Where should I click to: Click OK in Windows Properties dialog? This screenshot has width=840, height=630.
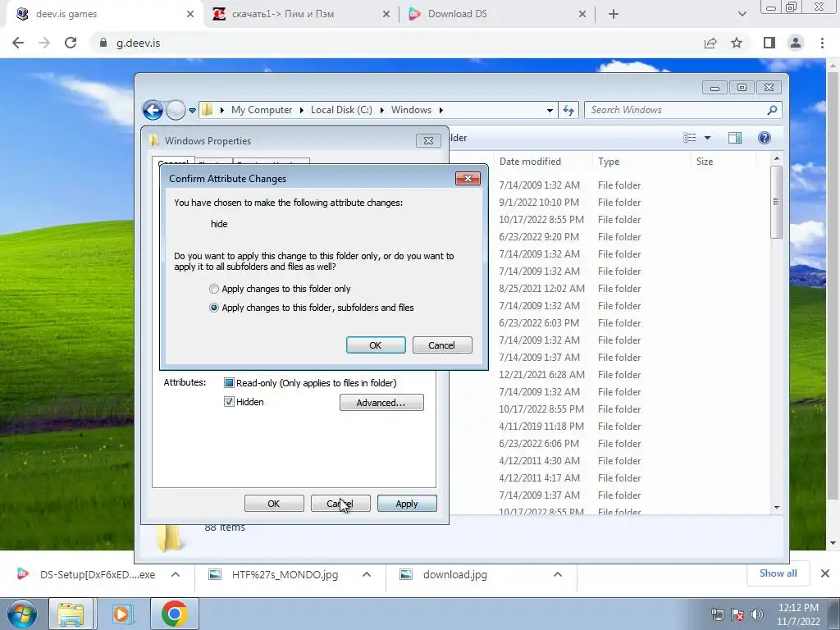point(274,504)
